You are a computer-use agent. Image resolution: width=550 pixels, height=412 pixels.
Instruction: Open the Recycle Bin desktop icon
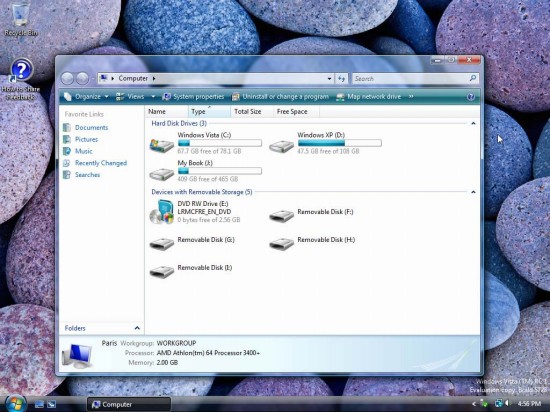point(20,19)
